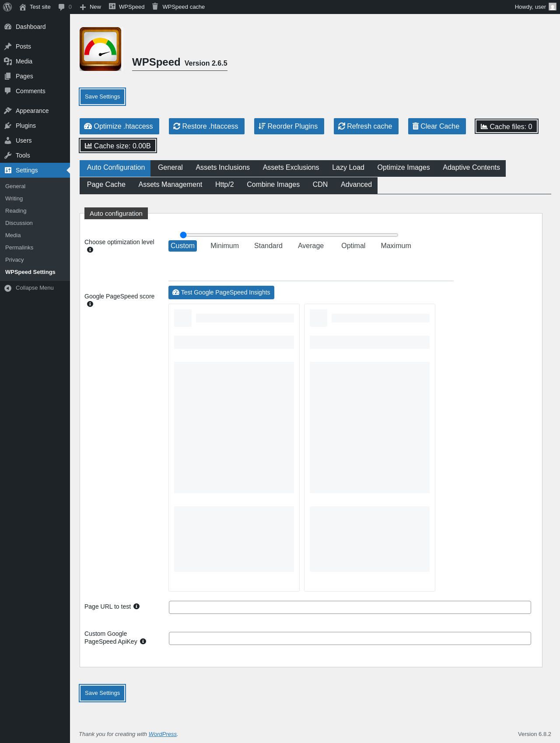Image resolution: width=560 pixels, height=743 pixels.
Task: Switch to Optimize Images tab
Action: pyautogui.click(x=403, y=168)
